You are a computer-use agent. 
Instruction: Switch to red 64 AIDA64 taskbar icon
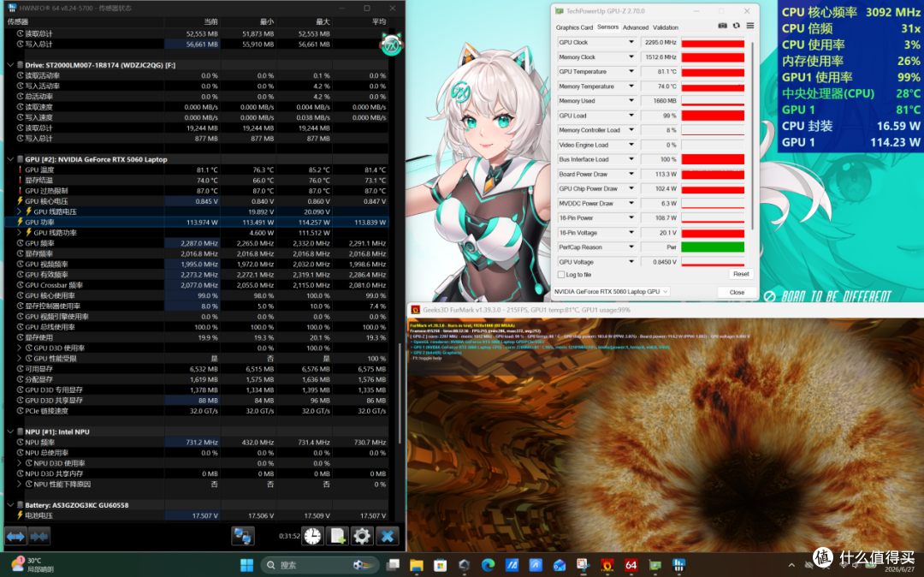[631, 566]
